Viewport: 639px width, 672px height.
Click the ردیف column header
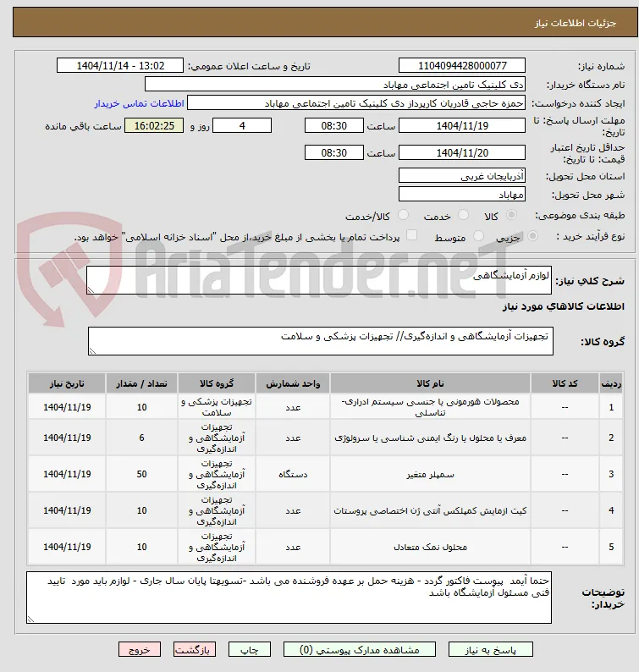611,383
